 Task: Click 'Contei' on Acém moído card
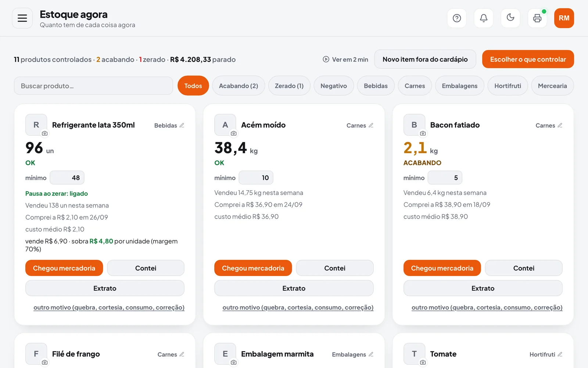pyautogui.click(x=335, y=268)
